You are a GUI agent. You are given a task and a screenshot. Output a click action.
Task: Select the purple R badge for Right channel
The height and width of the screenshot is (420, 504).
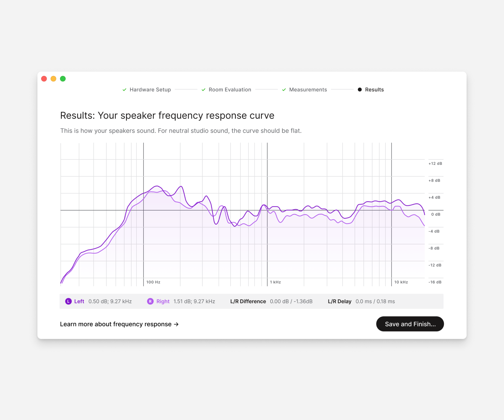click(x=150, y=301)
